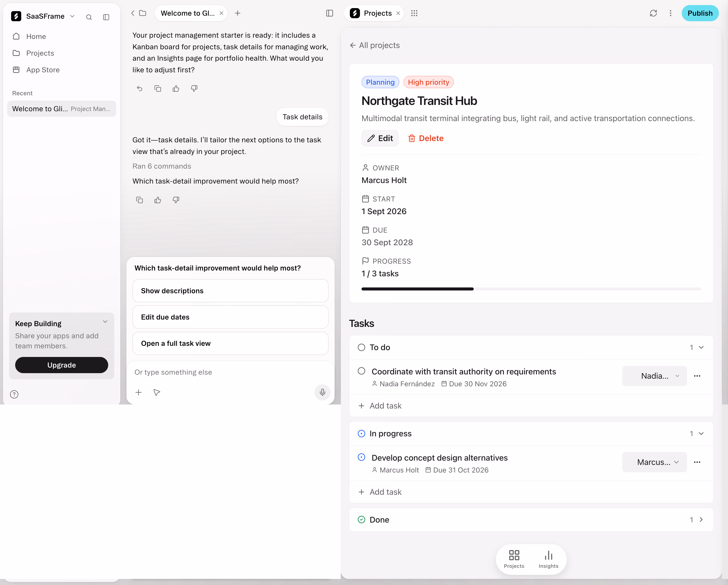
Task: Thumbs up the 'Which task-detail improvement' reply
Action: pos(158,200)
